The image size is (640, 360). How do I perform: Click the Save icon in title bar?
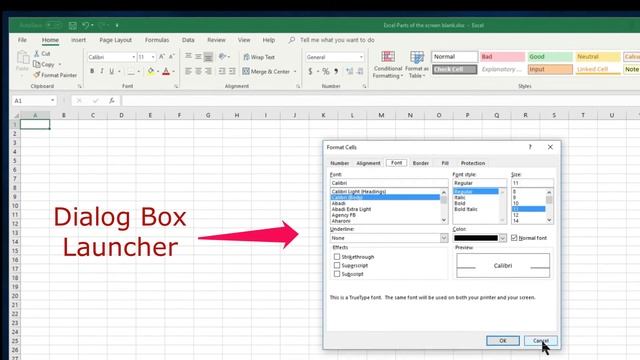[73, 25]
